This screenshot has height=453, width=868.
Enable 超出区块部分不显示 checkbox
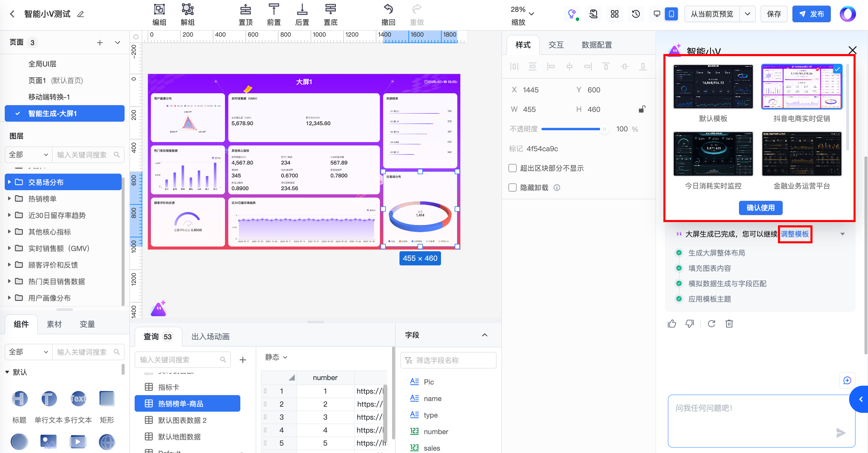pos(513,168)
